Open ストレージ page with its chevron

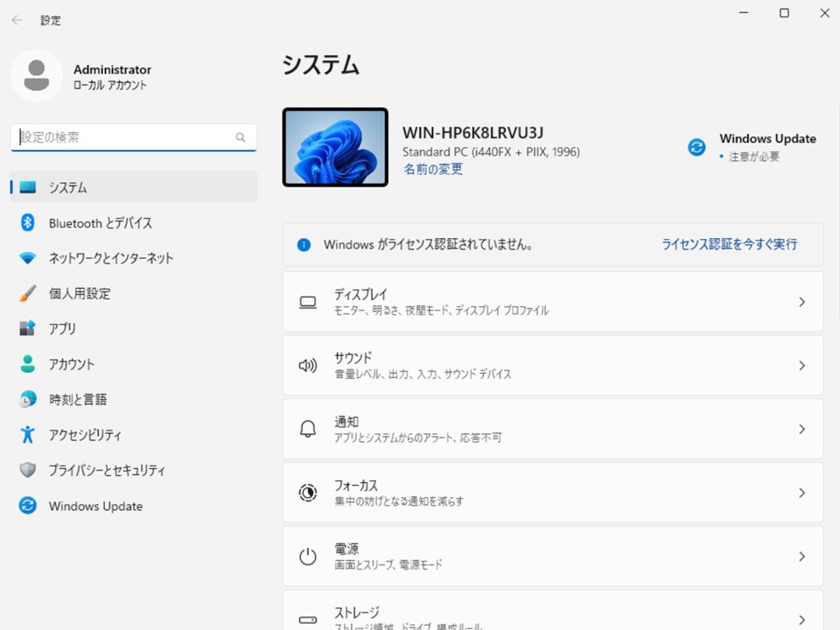(802, 619)
